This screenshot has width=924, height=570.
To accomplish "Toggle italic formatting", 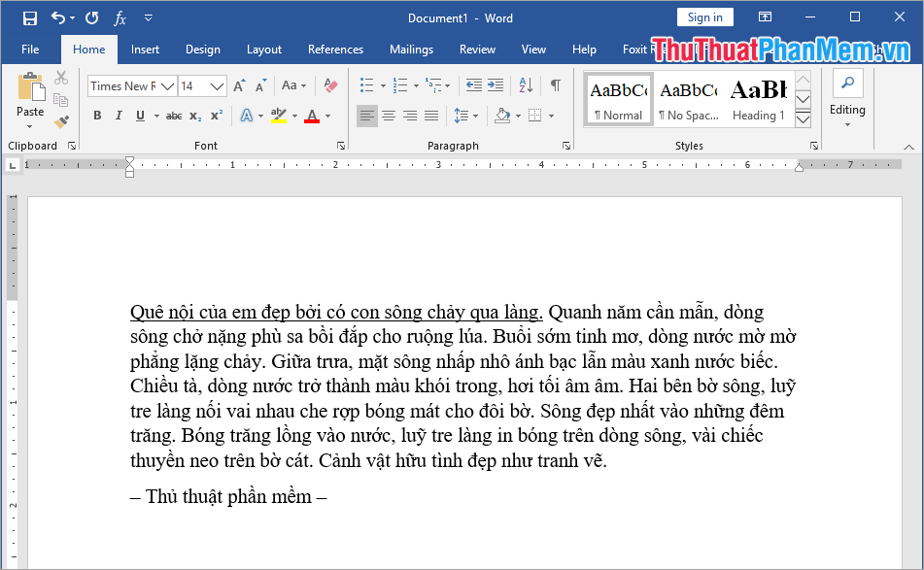I will point(119,116).
